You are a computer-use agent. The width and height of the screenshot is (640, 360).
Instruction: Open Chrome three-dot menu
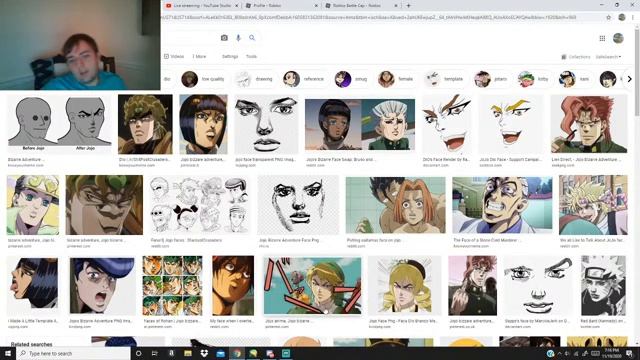click(x=633, y=17)
